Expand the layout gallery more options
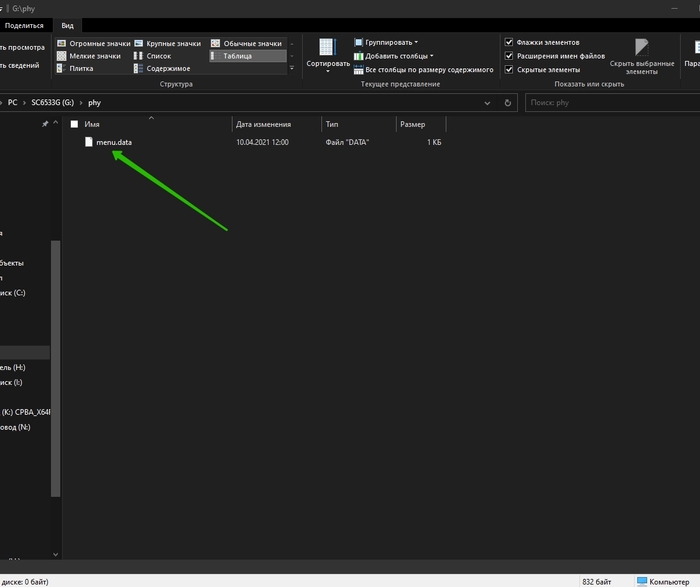The image size is (700, 587). point(292,68)
